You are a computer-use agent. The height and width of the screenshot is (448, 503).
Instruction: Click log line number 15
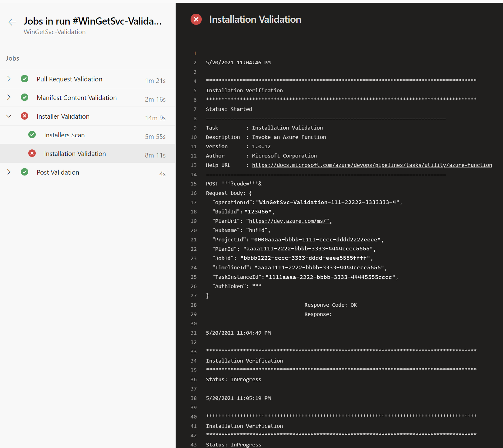(194, 184)
